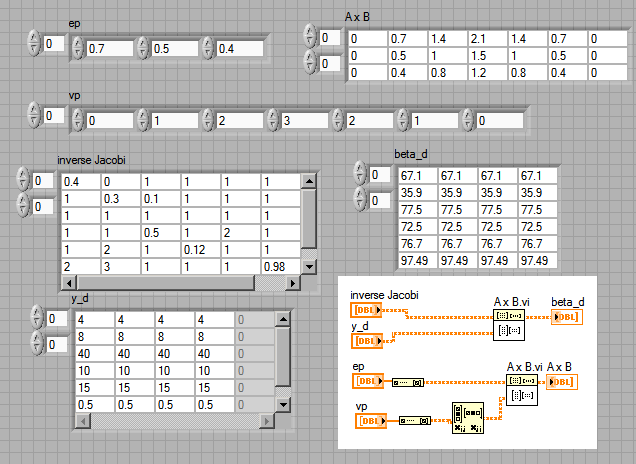The image size is (636, 464).
Task: Click the inverse Jacobi cell containing 0.12
Action: coord(200,249)
